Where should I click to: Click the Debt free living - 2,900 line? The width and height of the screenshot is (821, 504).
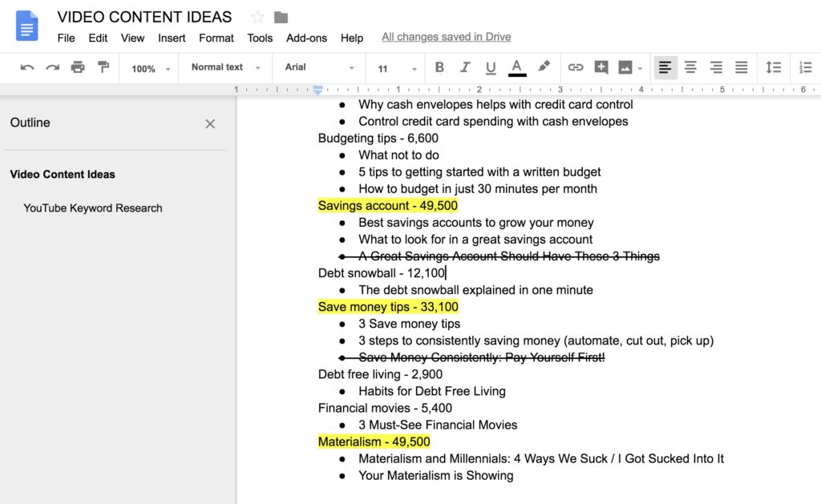click(x=380, y=374)
